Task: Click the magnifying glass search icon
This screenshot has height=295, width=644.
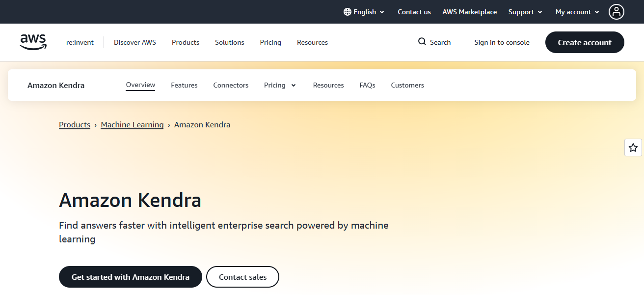Action: click(x=422, y=42)
